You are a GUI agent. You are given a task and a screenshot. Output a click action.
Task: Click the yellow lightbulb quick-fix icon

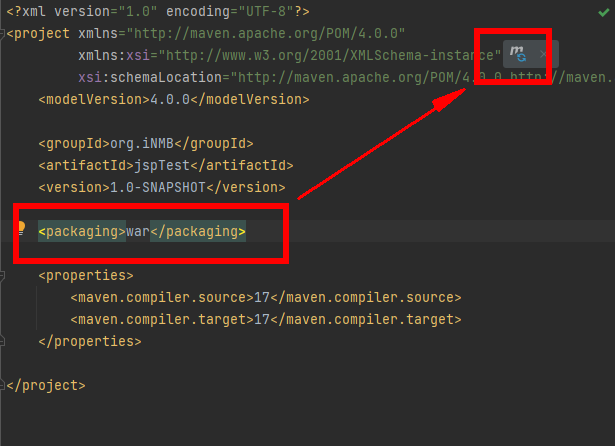19,229
